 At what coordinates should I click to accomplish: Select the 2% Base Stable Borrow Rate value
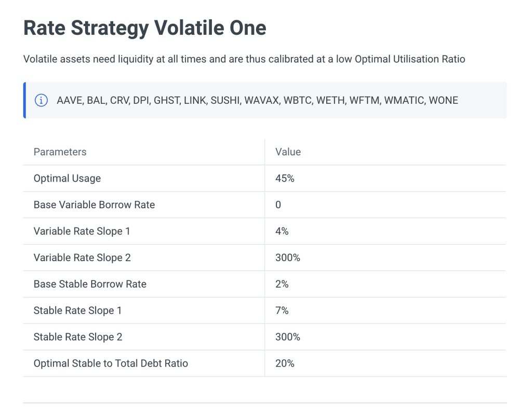tap(282, 284)
